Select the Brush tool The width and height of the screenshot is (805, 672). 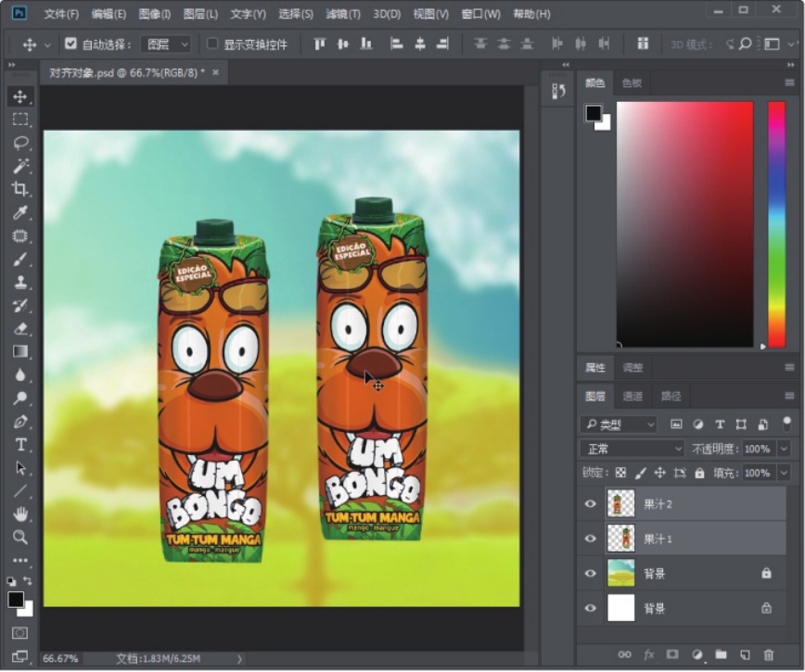(20, 259)
